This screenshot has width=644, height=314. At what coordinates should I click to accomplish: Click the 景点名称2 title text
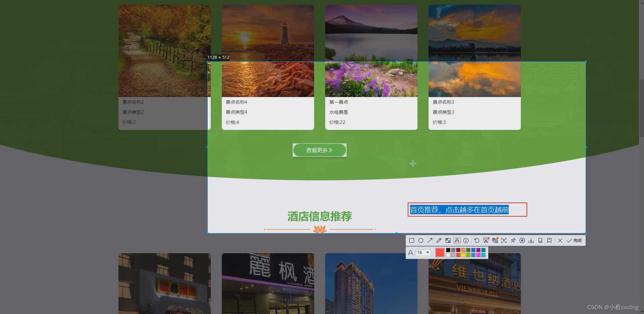133,102
